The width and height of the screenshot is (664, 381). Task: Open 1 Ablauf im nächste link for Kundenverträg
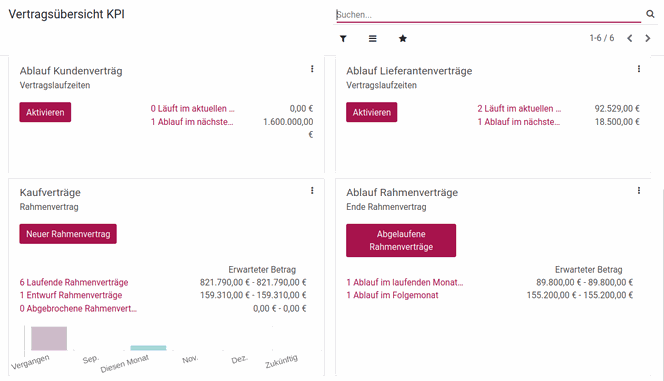(x=192, y=122)
